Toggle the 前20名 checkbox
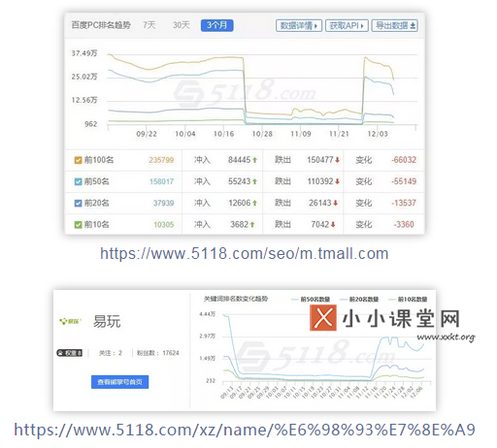Viewport: 497px width, 448px height. click(78, 203)
